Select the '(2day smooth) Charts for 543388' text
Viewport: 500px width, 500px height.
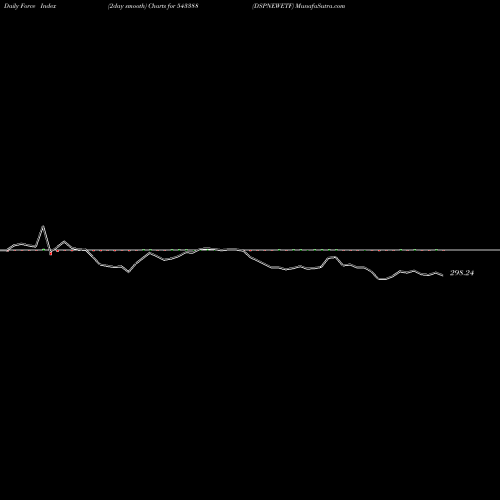[153, 6]
